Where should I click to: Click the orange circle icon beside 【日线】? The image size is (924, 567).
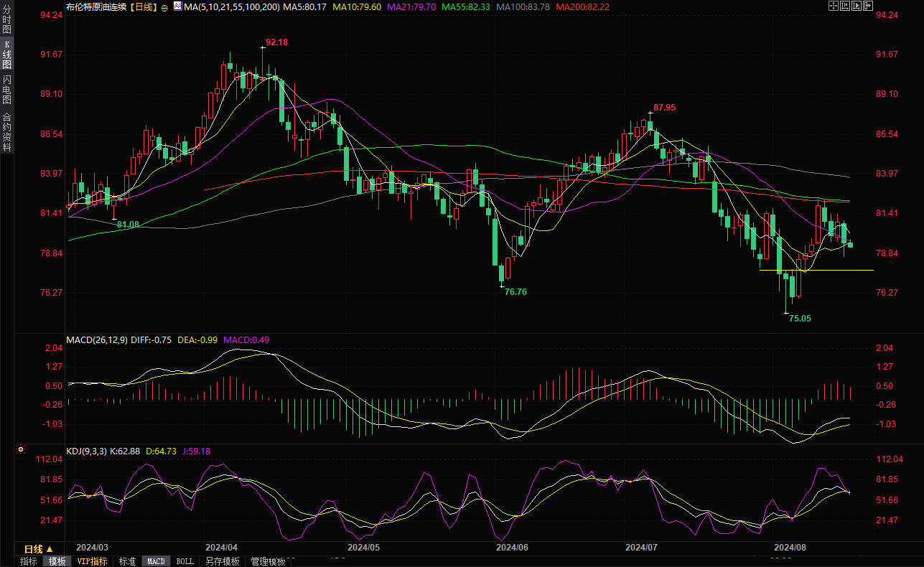(x=164, y=6)
